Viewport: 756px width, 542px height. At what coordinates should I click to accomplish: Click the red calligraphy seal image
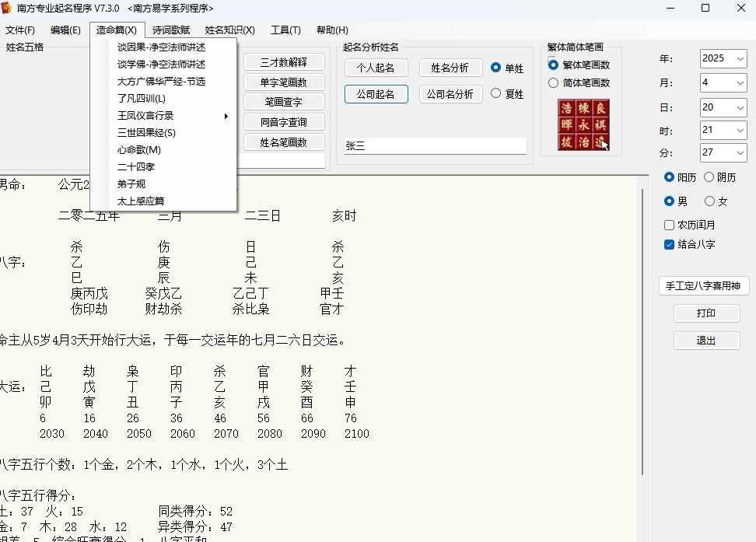tap(583, 125)
